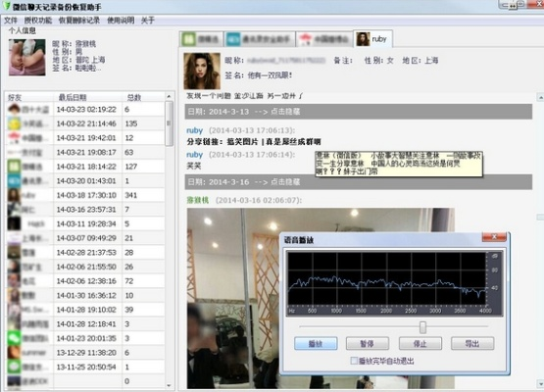
Task: Click the 停止 button in the voice playback dialog
Action: point(420,344)
